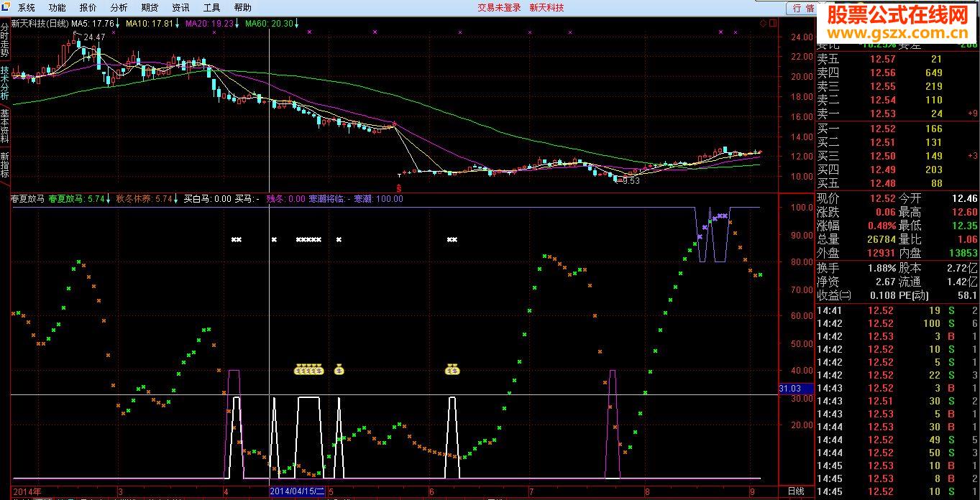
Task: Click the 外盘 12931 value
Action: [x=882, y=253]
